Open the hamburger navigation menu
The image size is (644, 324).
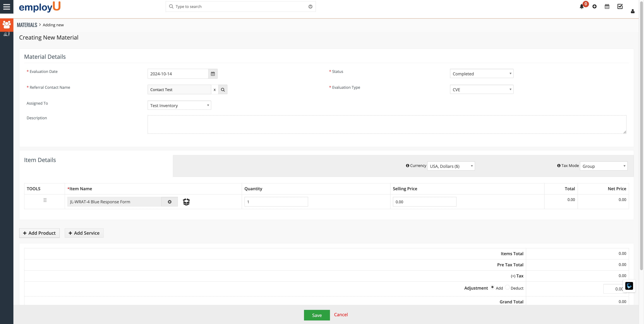[7, 7]
